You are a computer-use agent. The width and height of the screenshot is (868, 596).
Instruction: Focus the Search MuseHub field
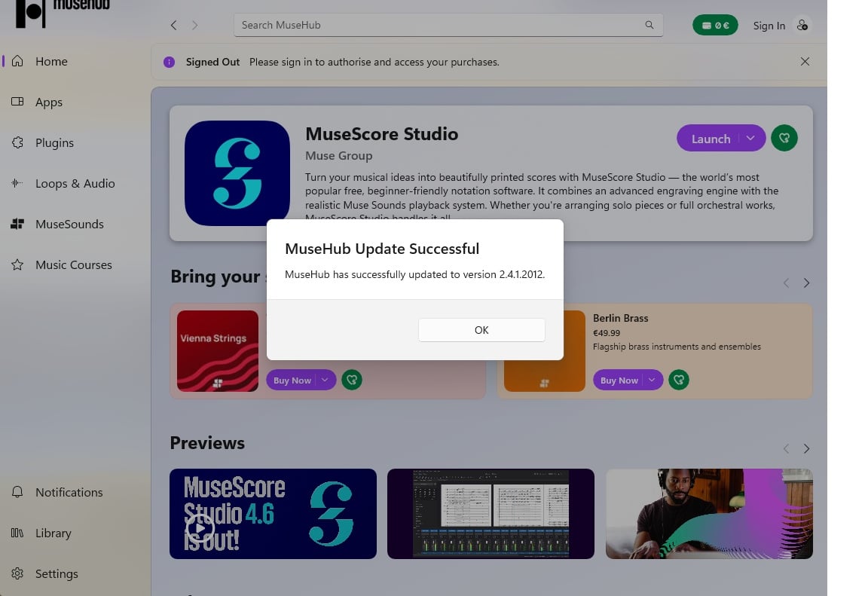click(448, 25)
